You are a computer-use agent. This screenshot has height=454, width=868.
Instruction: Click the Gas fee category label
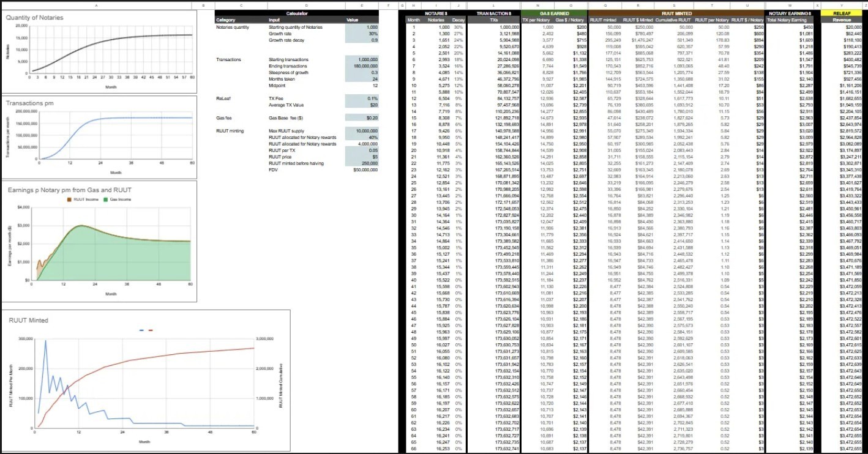coord(223,117)
